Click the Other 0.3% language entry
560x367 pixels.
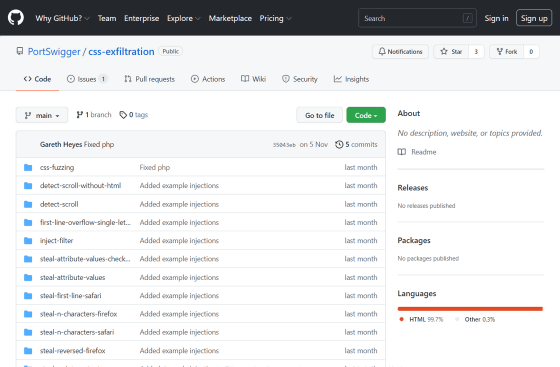pyautogui.click(x=475, y=320)
